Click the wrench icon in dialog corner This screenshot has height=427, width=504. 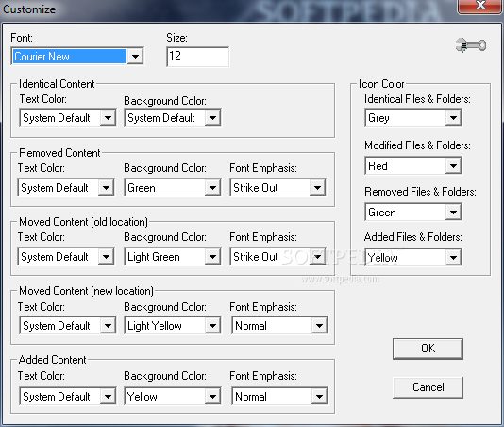pos(471,45)
